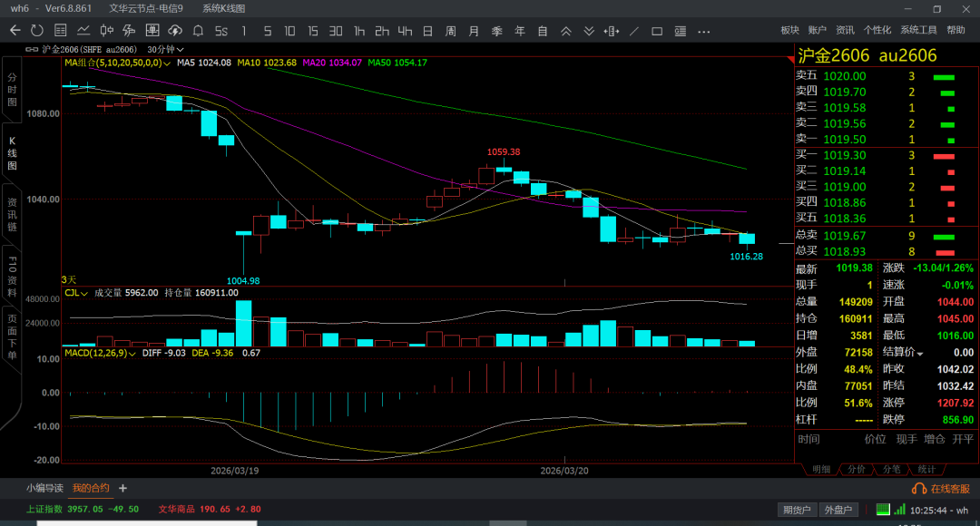Open the quote list table icon

(60, 31)
